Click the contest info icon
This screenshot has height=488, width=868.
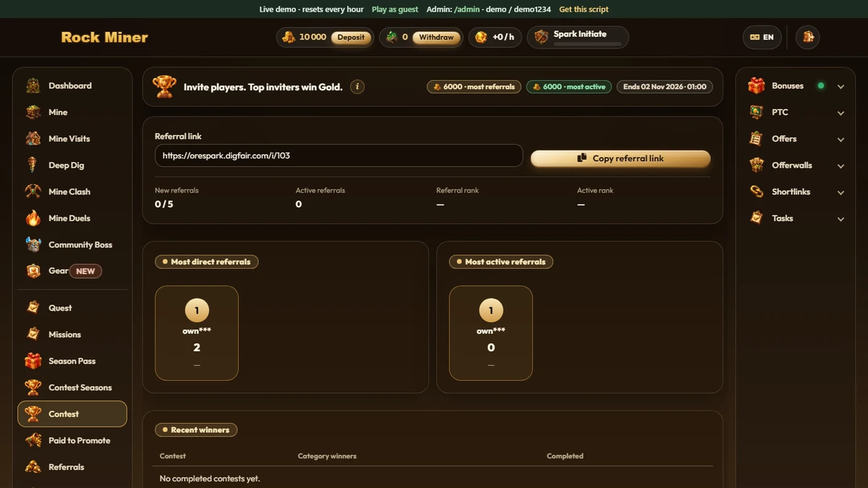click(x=357, y=87)
